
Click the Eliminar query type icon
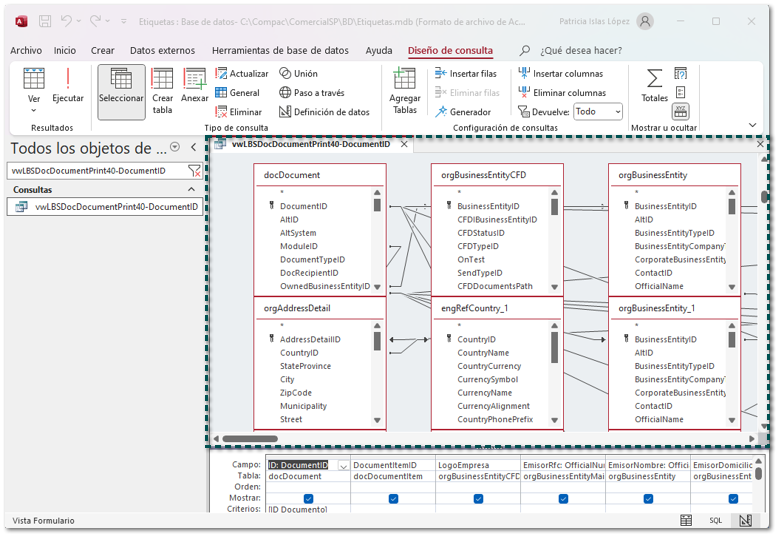click(238, 112)
